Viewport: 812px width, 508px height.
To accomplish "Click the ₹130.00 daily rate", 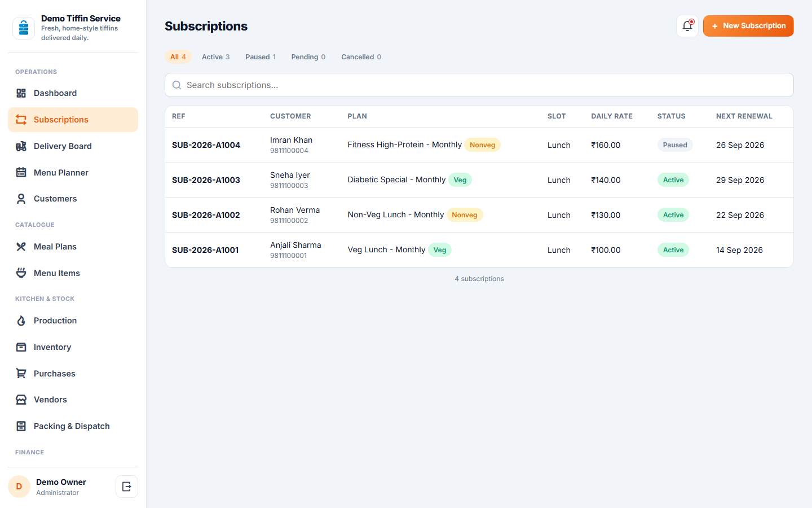I will click(606, 215).
